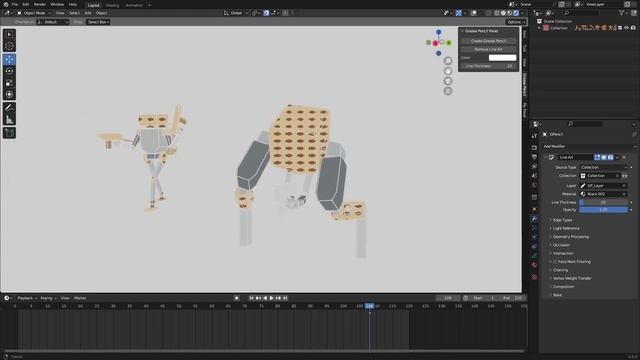Toggle Line Art modifier render display
The width and height of the screenshot is (640, 360).
(x=610, y=157)
